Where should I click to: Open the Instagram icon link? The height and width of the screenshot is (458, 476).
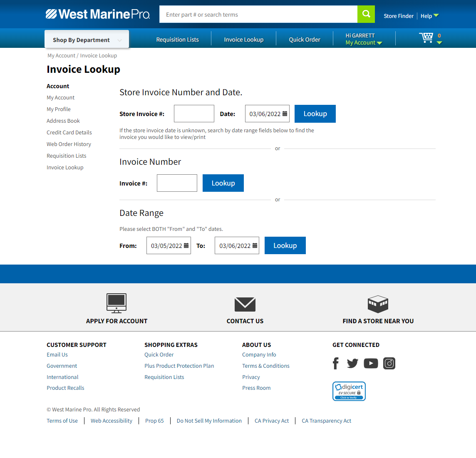[x=389, y=364]
